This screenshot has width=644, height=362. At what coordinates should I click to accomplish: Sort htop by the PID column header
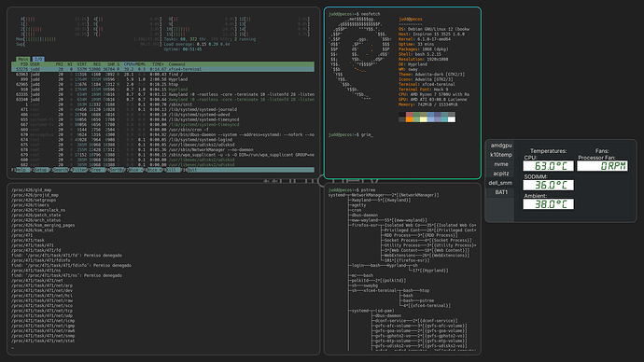point(24,64)
